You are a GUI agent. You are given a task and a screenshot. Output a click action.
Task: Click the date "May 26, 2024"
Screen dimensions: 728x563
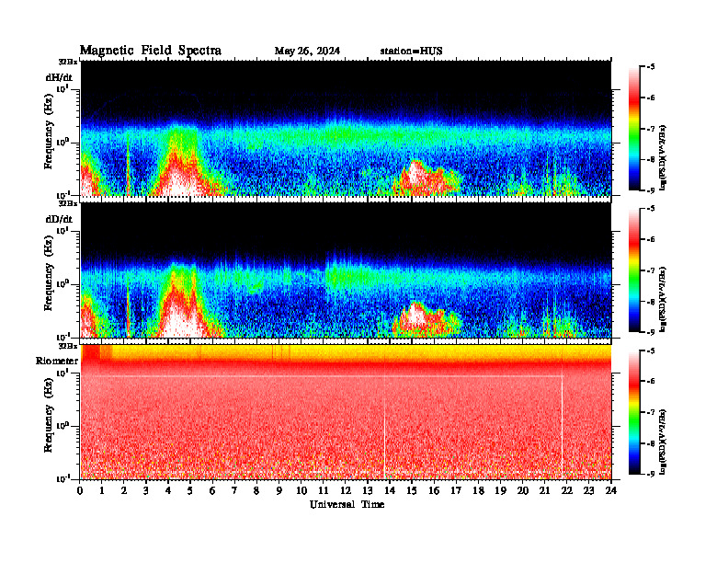(x=307, y=52)
